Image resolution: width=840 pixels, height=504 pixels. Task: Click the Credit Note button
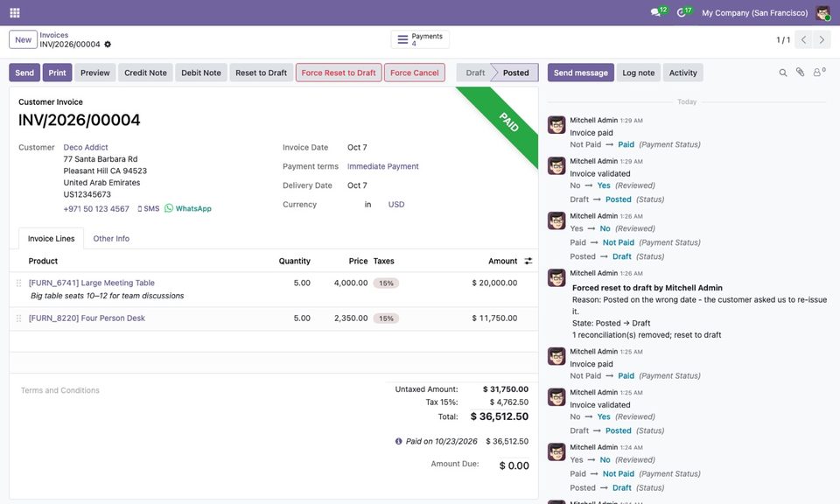pos(145,73)
